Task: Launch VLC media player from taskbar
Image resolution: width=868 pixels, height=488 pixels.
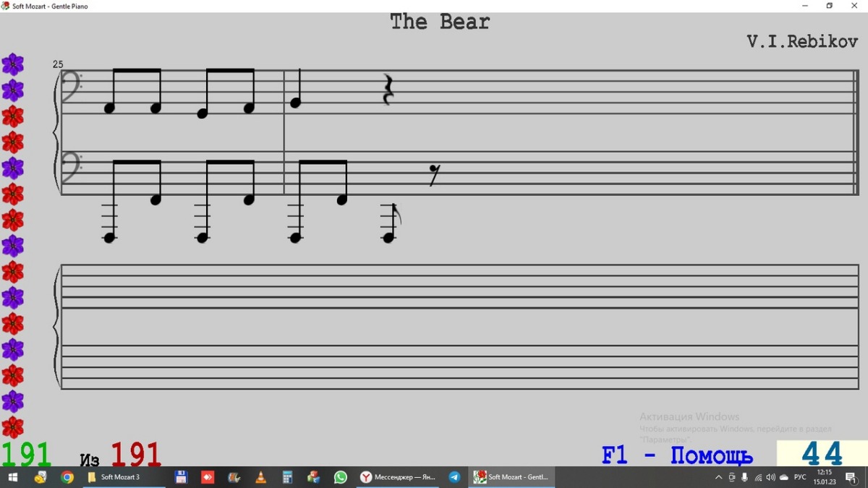Action: point(261,477)
